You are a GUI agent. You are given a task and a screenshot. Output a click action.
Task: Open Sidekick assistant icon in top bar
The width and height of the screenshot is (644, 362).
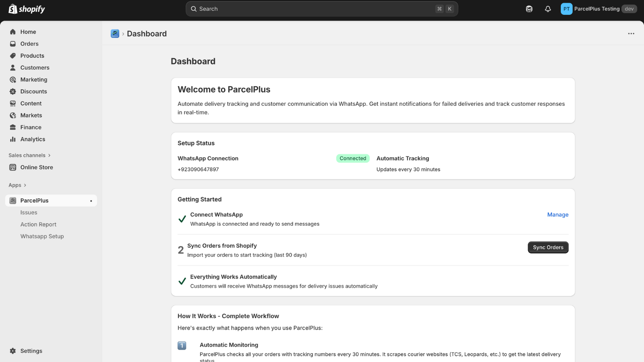pyautogui.click(x=529, y=9)
